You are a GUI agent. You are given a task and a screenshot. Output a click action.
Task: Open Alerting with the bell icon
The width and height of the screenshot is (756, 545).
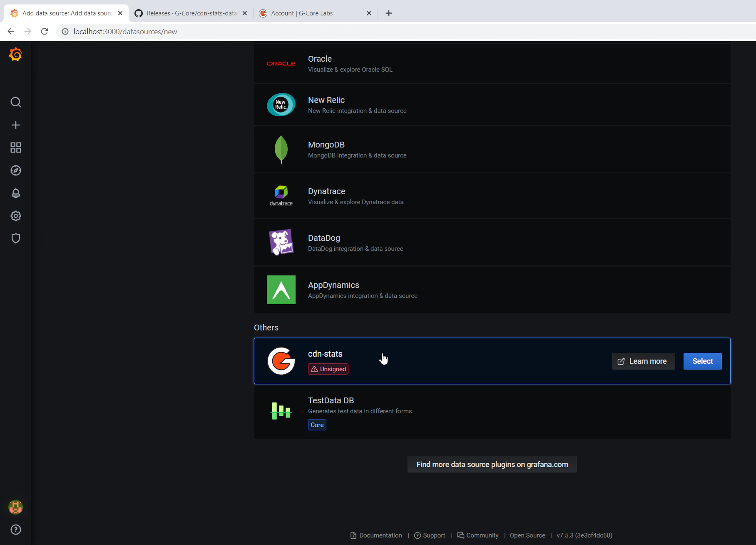click(15, 193)
